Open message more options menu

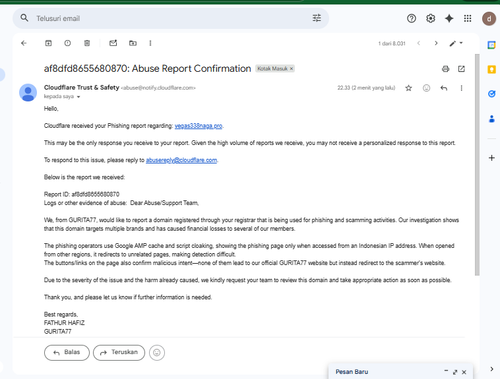coord(461,88)
